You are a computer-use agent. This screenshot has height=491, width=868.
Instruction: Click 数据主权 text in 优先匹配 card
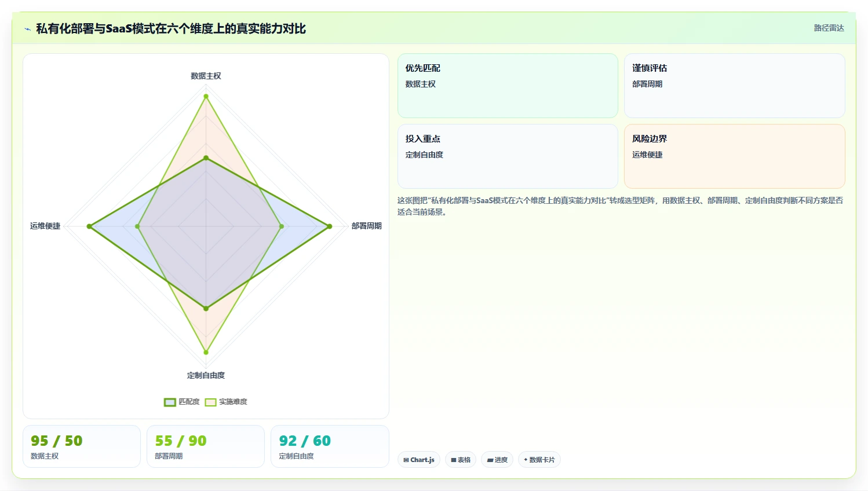tap(421, 84)
